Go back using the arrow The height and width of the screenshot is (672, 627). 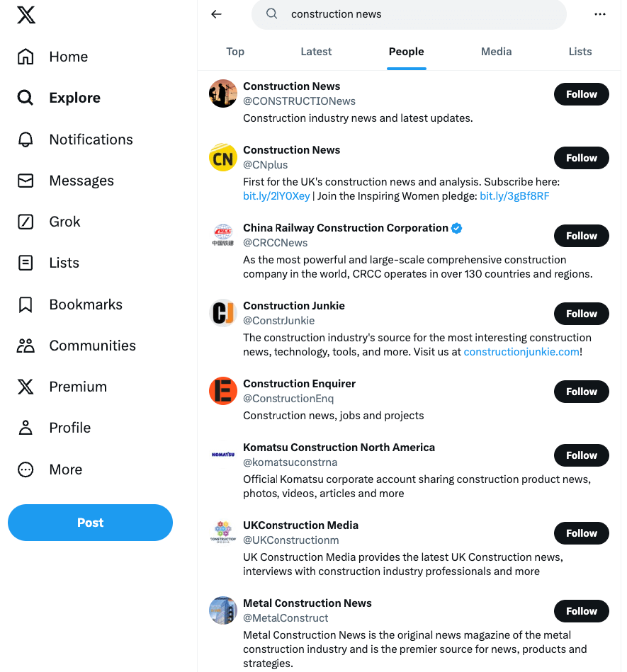point(216,14)
